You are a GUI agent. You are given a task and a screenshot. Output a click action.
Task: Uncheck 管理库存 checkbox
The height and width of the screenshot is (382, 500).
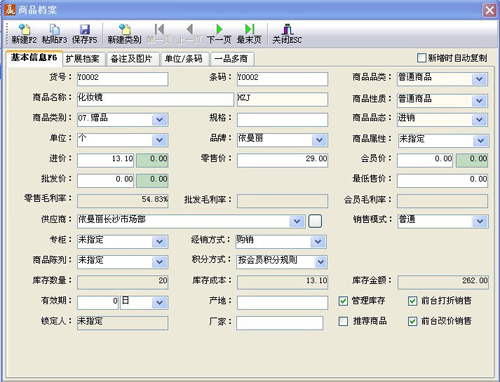[x=343, y=301]
